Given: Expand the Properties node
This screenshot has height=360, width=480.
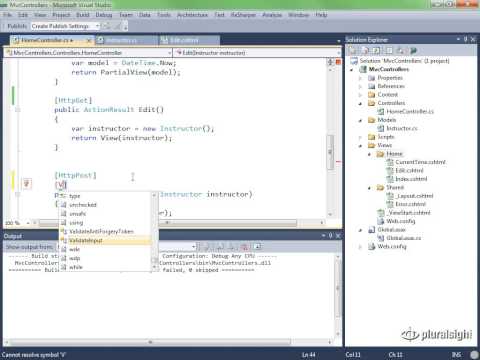Looking at the screenshot, I should [x=360, y=78].
